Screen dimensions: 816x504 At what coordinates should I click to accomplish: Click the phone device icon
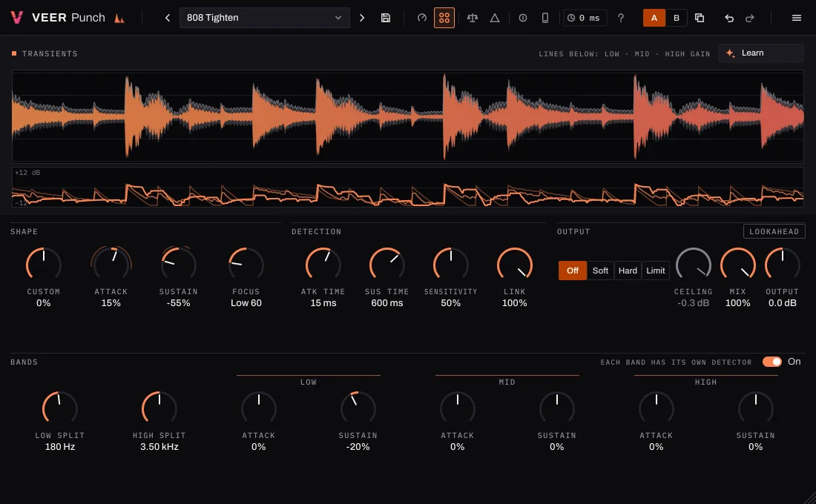coord(545,18)
